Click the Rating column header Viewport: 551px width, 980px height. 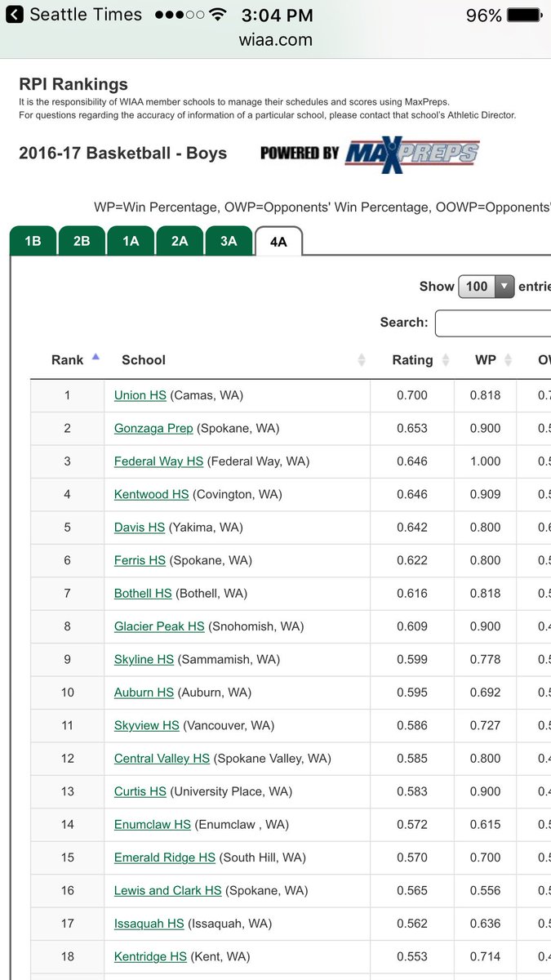(412, 360)
